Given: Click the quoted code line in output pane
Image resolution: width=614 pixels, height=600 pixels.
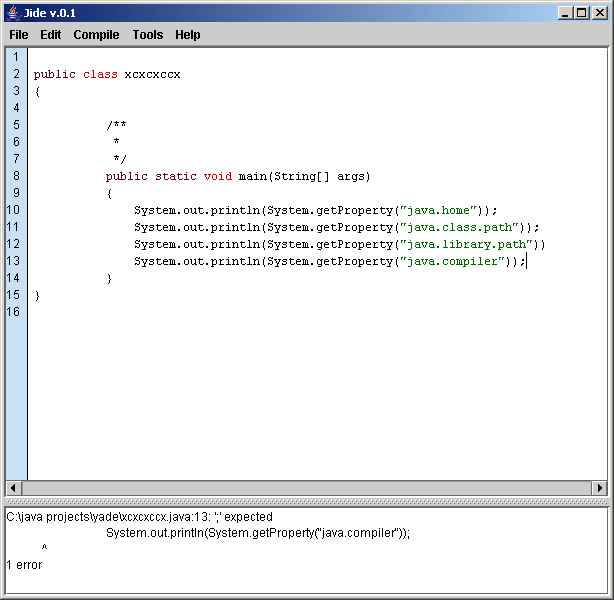Looking at the screenshot, I should click(258, 533).
